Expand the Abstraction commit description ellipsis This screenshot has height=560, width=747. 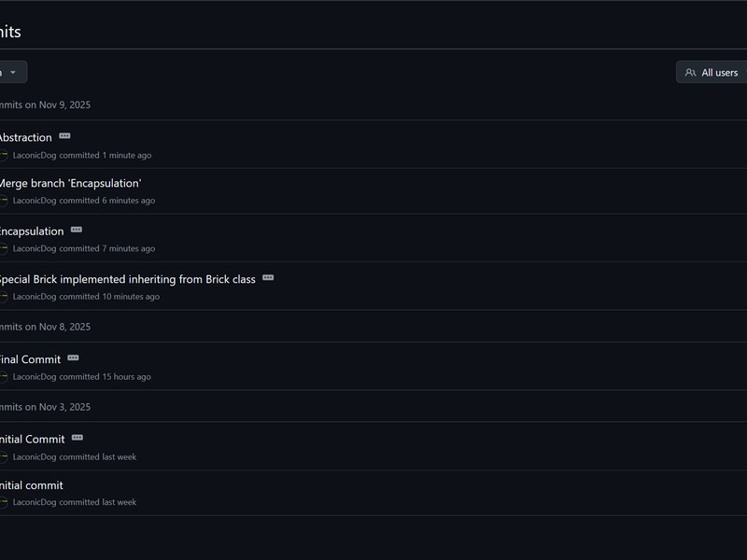click(64, 136)
